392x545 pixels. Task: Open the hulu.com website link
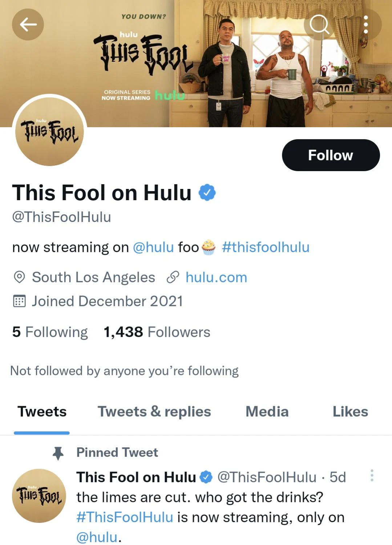click(x=216, y=278)
